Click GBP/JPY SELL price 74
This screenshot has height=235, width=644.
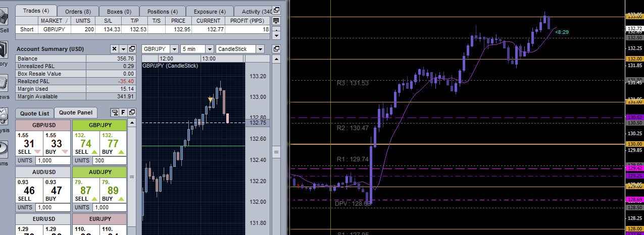coord(86,143)
